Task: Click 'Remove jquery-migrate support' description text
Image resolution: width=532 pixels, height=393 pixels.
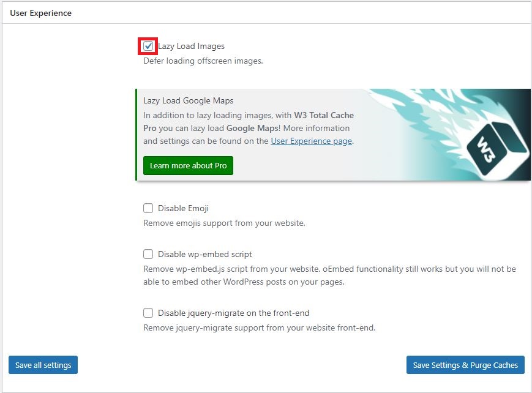Action: 259,327
